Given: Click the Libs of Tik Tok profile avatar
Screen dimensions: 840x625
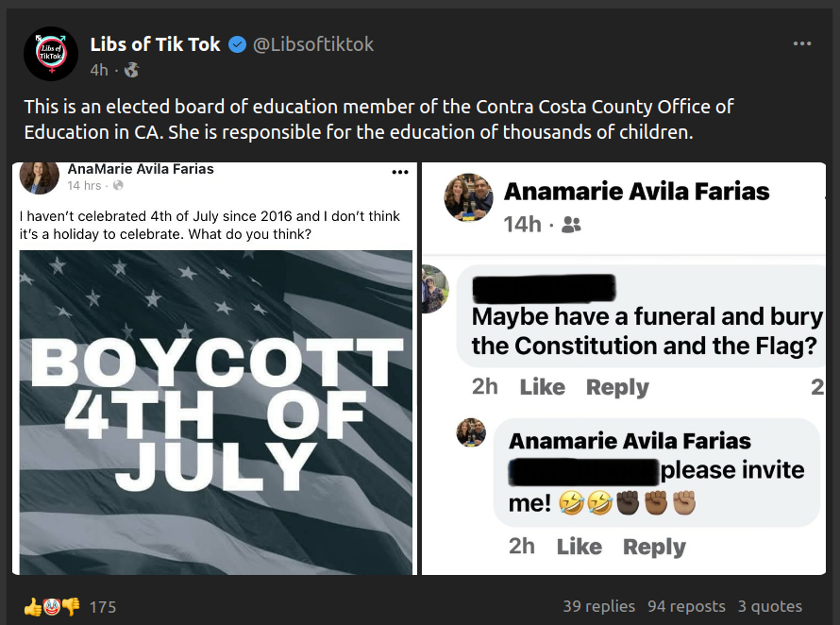Looking at the screenshot, I should tap(51, 54).
